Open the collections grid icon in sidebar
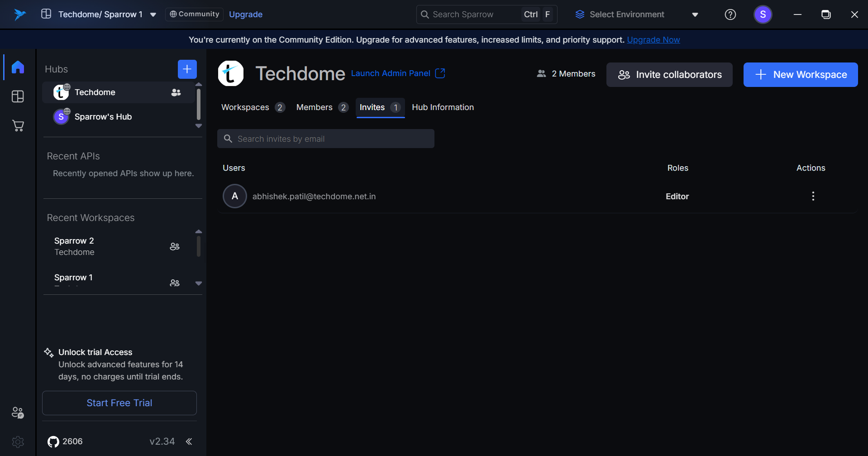The height and width of the screenshot is (456, 868). pyautogui.click(x=18, y=96)
